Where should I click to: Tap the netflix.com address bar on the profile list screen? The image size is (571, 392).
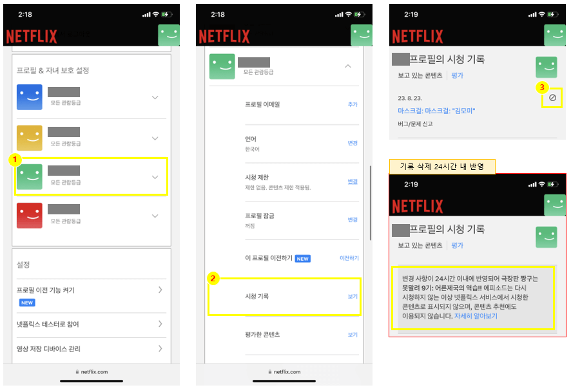(x=92, y=371)
